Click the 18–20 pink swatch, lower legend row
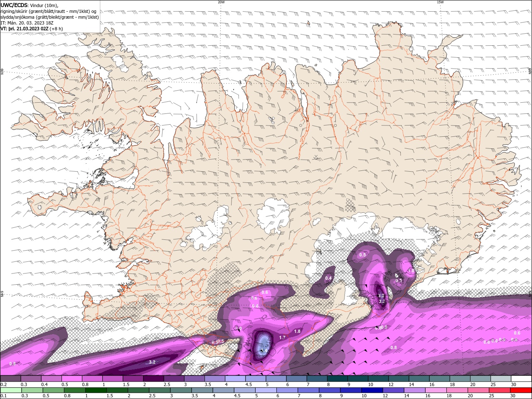Image resolution: width=532 pixels, height=399 pixels. 457,390
